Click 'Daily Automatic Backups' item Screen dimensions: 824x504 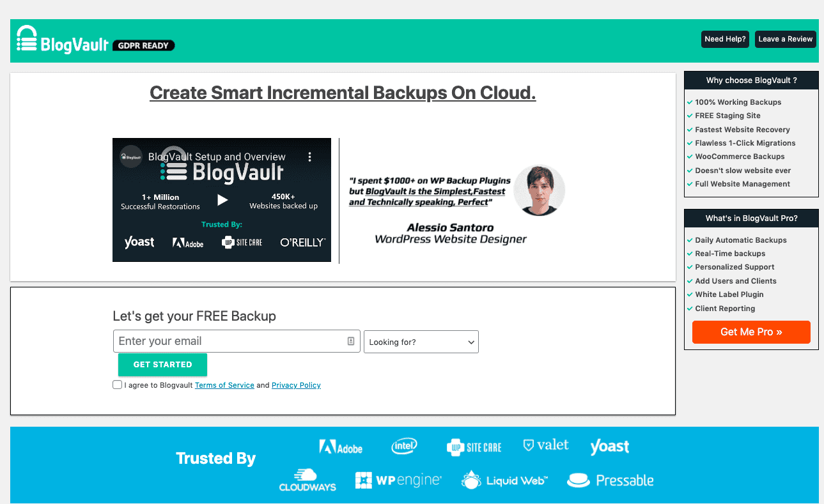coord(740,240)
